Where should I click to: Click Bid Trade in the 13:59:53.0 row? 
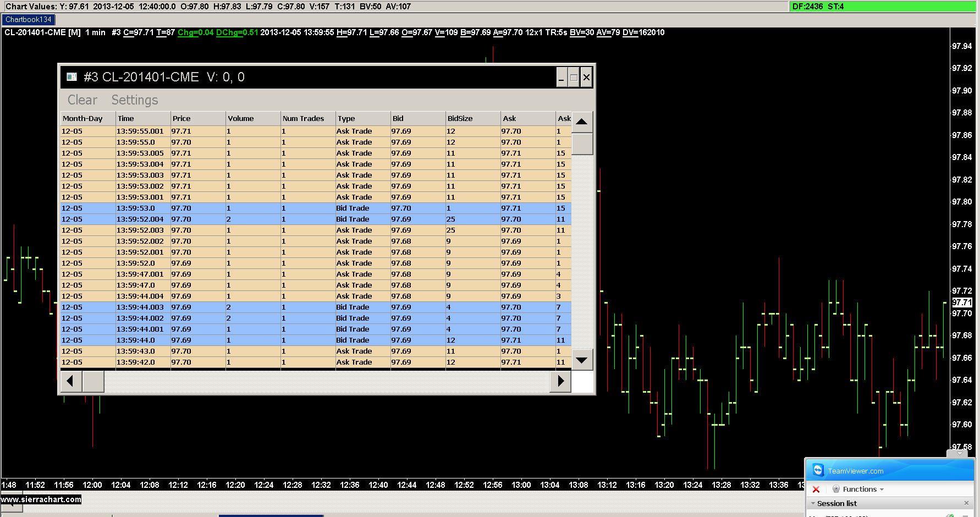[353, 208]
